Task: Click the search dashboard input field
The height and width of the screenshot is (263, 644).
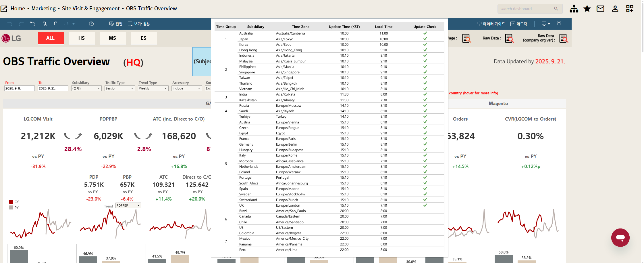Action: tap(526, 9)
